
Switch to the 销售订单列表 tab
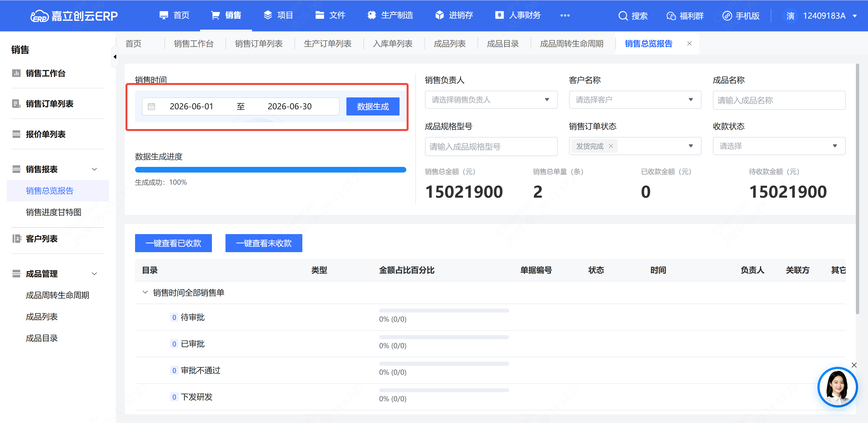coord(259,43)
